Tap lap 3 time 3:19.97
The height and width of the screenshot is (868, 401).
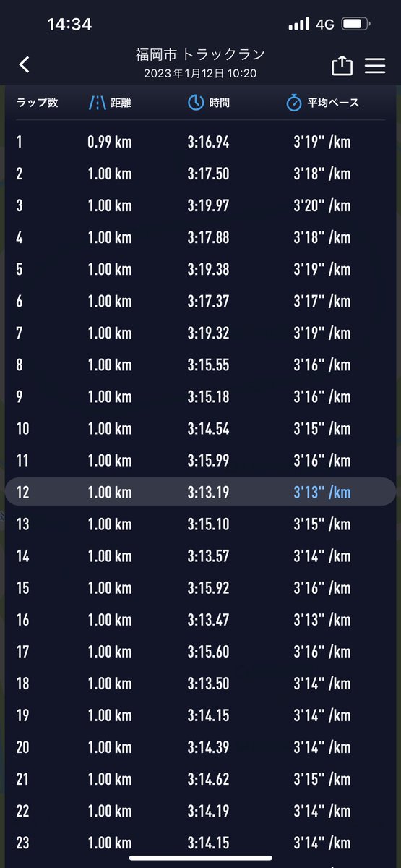click(x=208, y=205)
